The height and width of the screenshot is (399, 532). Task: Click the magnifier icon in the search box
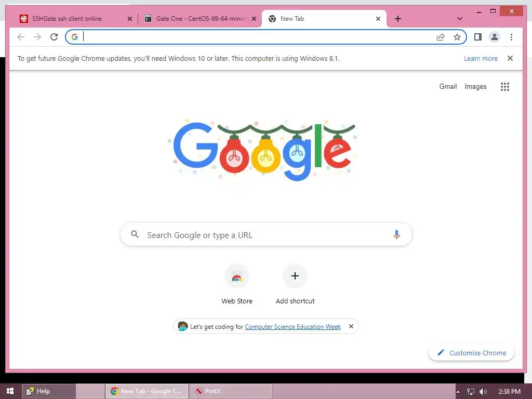point(135,234)
